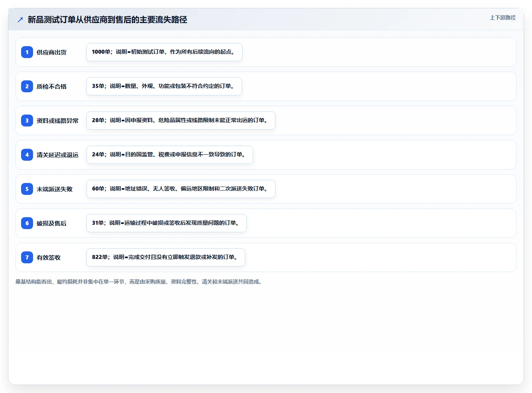Click the footnote starting with 桑基结构能看出
Viewport: 532px width, 393px height.
click(x=139, y=282)
